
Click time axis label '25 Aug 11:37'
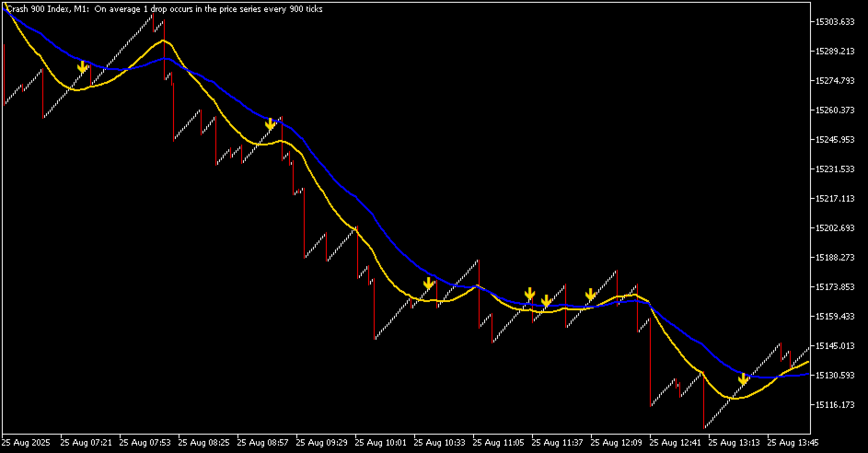[557, 443]
